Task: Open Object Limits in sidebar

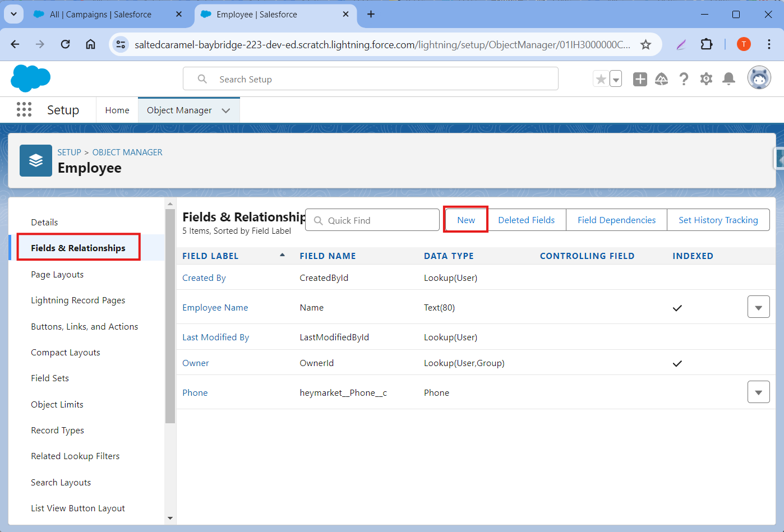Action: 57,405
